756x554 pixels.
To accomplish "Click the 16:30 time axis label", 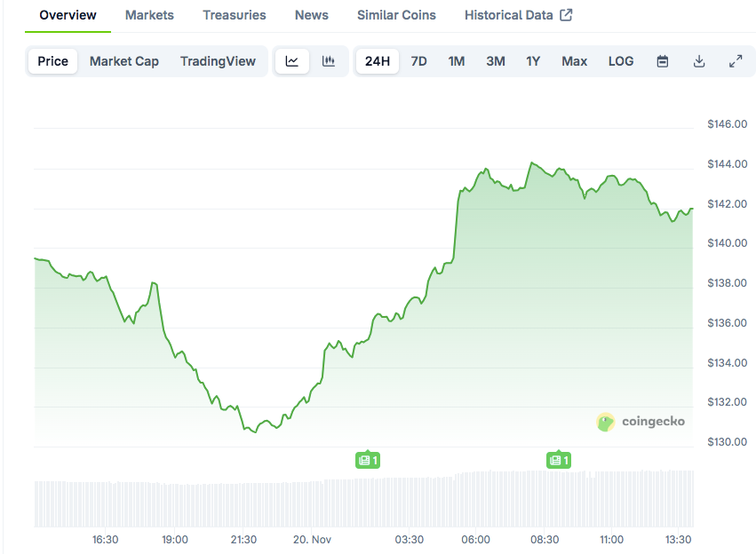I will pyautogui.click(x=105, y=540).
